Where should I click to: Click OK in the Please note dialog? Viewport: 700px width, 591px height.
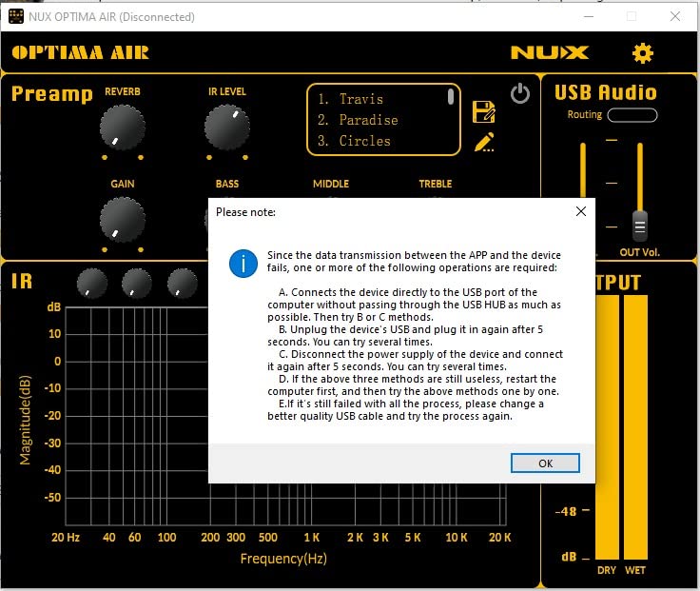(x=545, y=463)
